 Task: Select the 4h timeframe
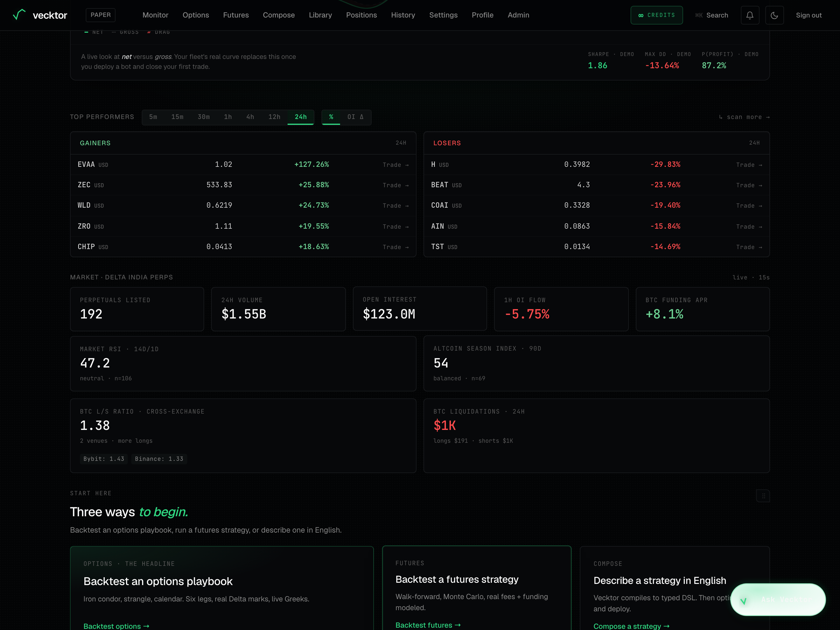(250, 117)
